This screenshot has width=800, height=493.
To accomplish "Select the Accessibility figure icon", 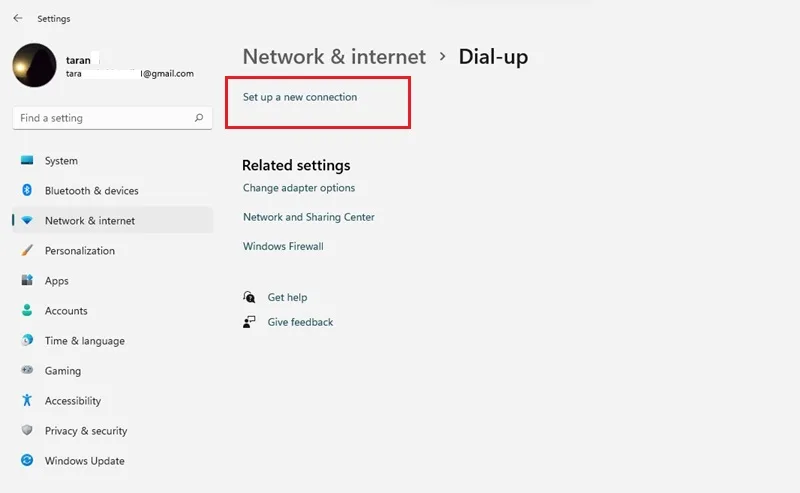I will (27, 400).
